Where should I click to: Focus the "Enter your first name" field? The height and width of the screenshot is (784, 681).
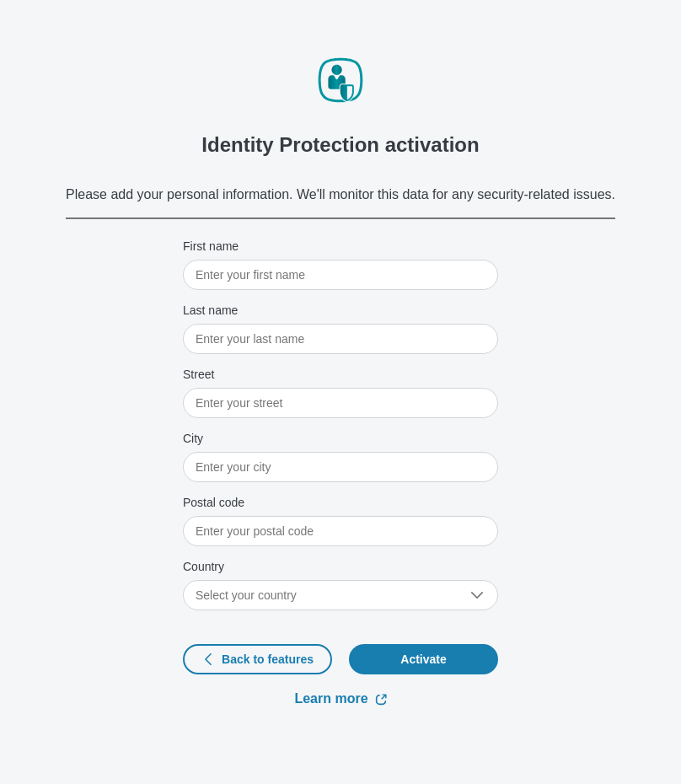[340, 275]
